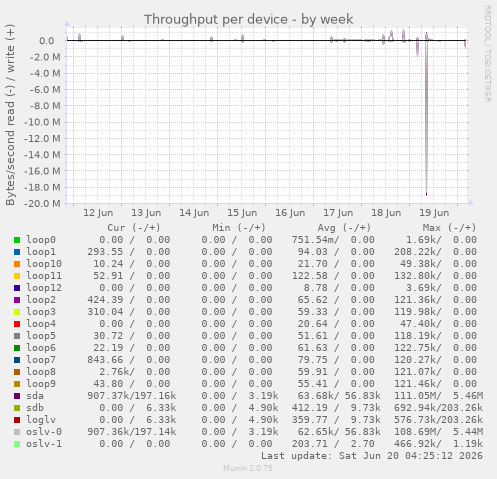Click the chart title 'Throughput per device - by week'
Image resolution: width=497 pixels, height=479 pixels.
(248, 19)
